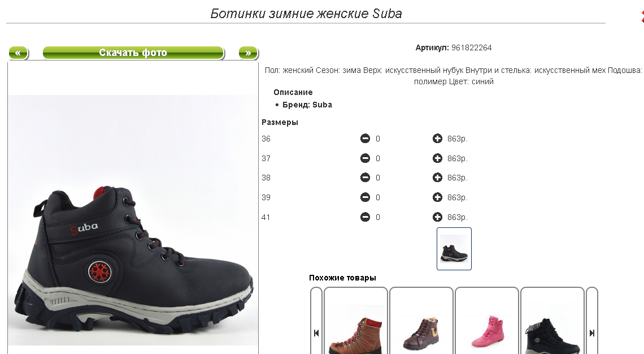Select the boot thumbnail below the sizes
This screenshot has width=644, height=354.
454,249
